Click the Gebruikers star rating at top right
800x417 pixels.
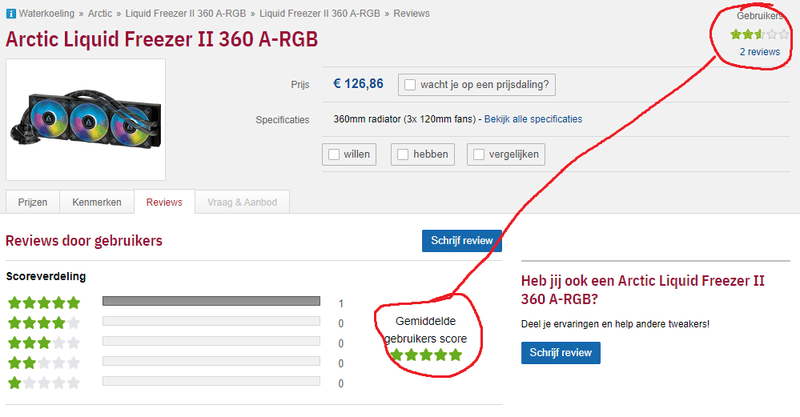tap(759, 35)
